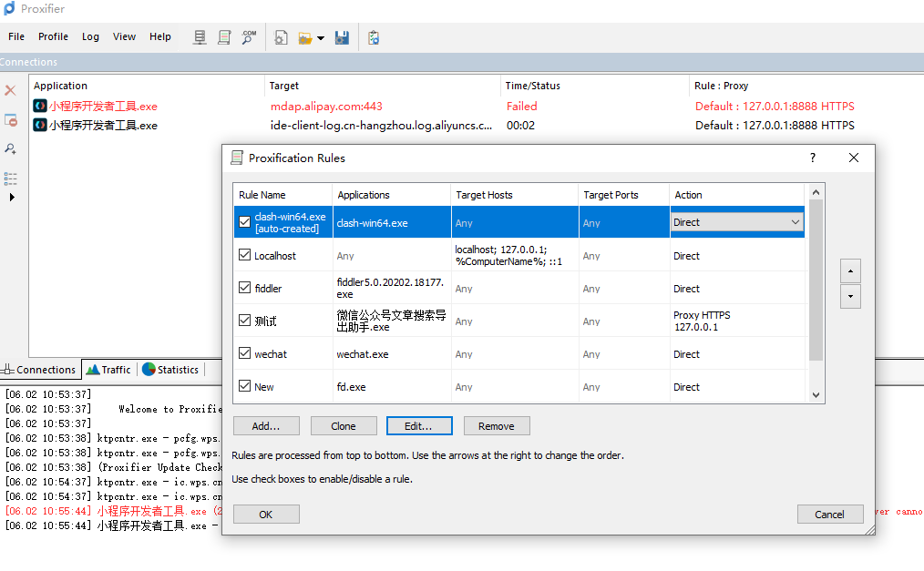The width and height of the screenshot is (924, 571).
Task: Click the Remove button
Action: pos(497,425)
